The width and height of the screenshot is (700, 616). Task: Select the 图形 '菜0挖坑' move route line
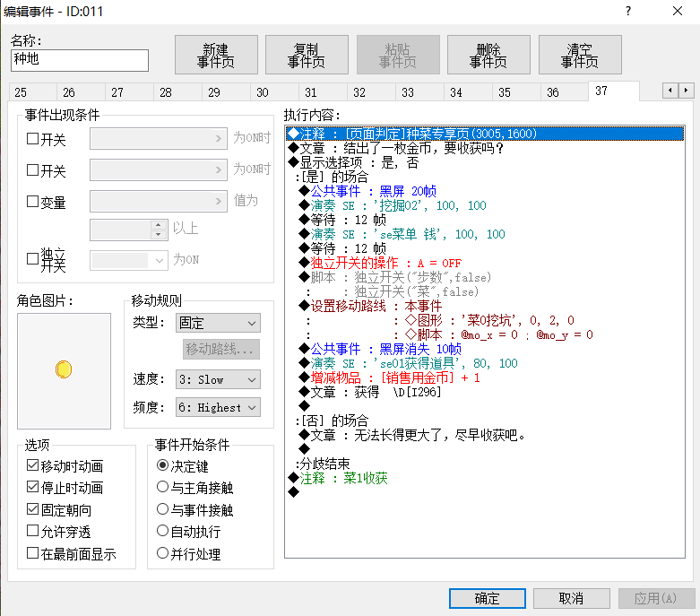coord(485,320)
